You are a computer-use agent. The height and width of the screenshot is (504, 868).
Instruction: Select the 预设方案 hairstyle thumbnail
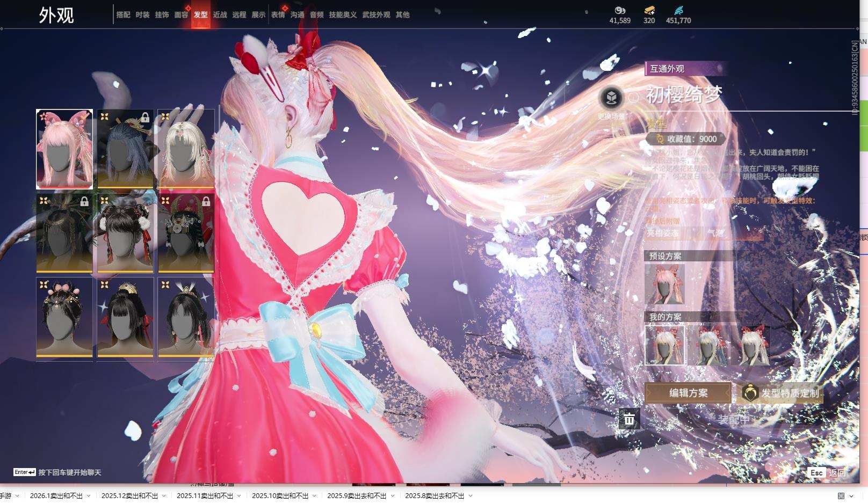[664, 284]
